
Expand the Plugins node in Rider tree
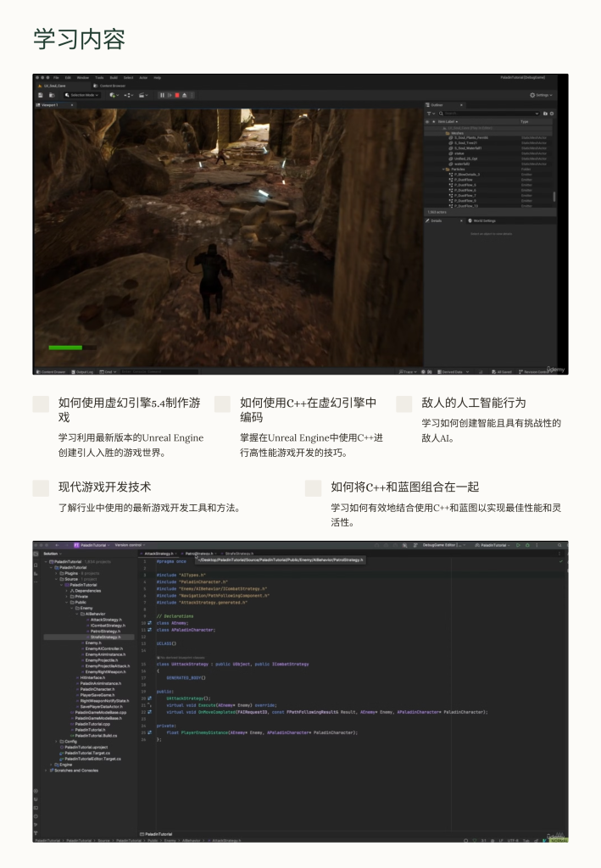point(56,574)
